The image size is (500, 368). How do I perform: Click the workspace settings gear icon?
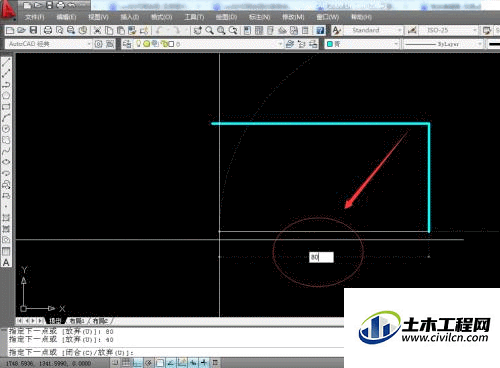98,44
